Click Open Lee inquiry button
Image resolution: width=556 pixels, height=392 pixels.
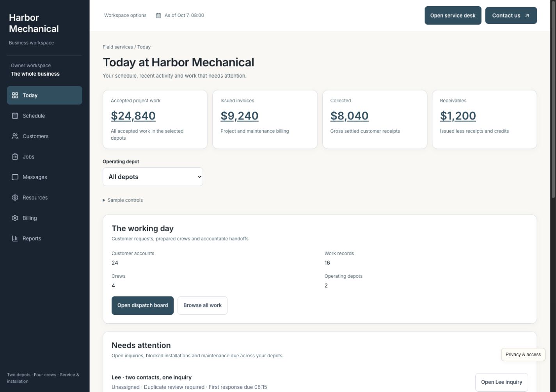pos(501,382)
